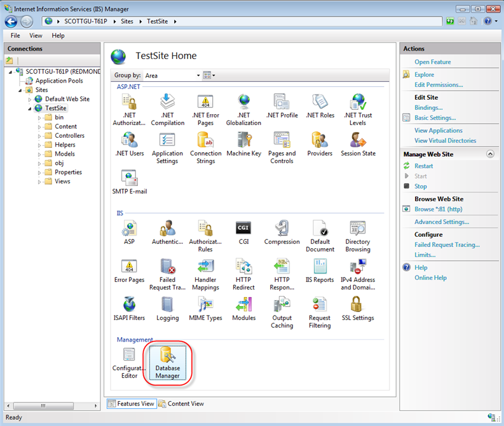The image size is (504, 426).
Task: Open .NET Authorization Rules icon
Action: 129,110
